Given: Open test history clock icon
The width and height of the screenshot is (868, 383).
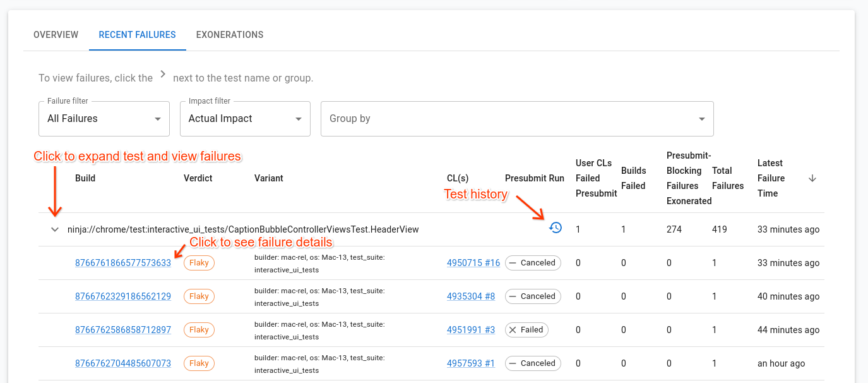Looking at the screenshot, I should pyautogui.click(x=556, y=228).
